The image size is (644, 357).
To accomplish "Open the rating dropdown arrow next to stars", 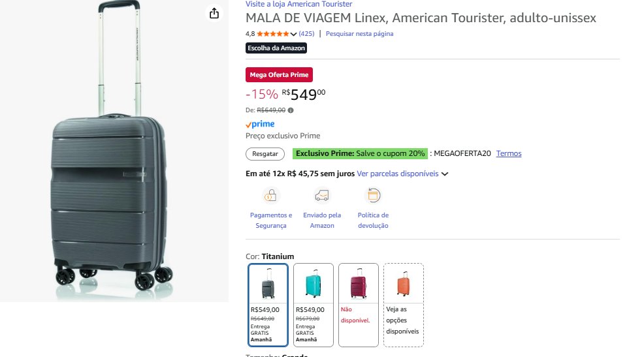I will pyautogui.click(x=293, y=34).
